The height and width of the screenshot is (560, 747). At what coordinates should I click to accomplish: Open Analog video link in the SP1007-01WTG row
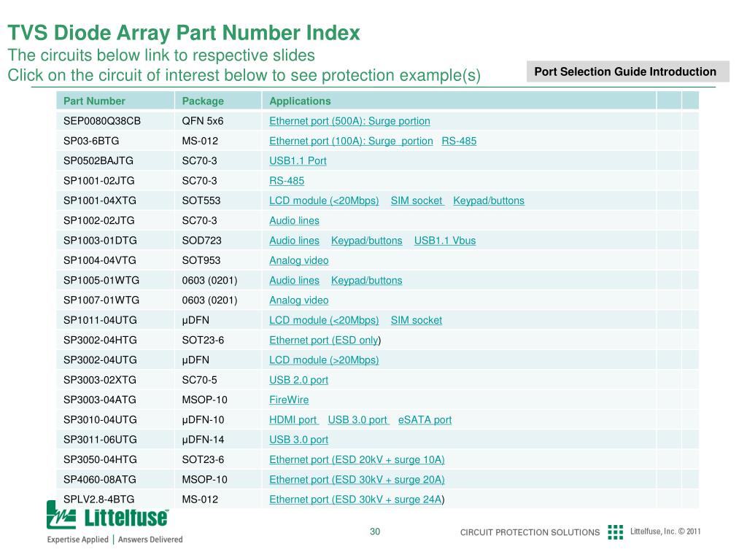tap(298, 300)
